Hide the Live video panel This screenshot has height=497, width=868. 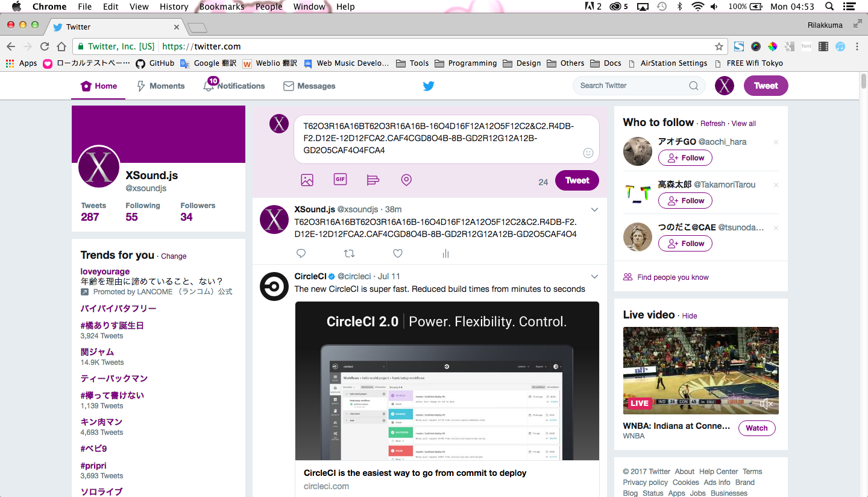point(690,316)
